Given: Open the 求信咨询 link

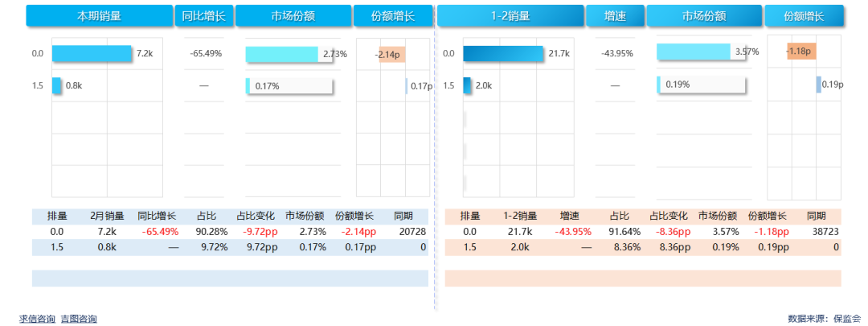Looking at the screenshot, I should pos(37,319).
